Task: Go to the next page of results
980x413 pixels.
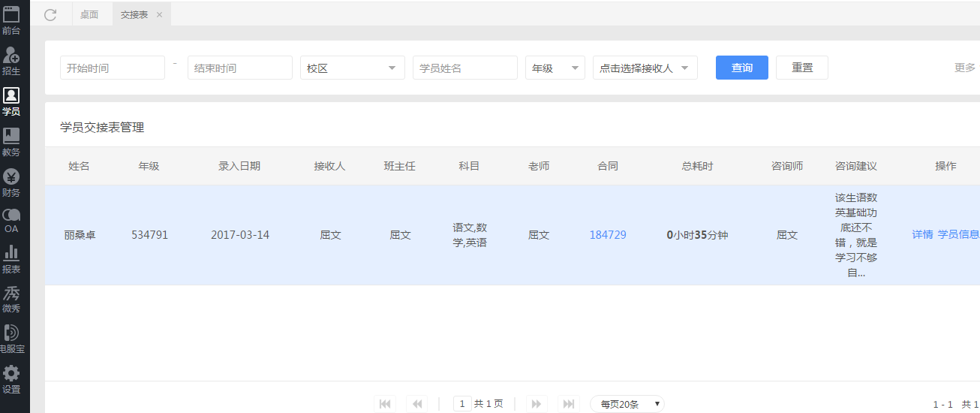Action: pos(536,404)
